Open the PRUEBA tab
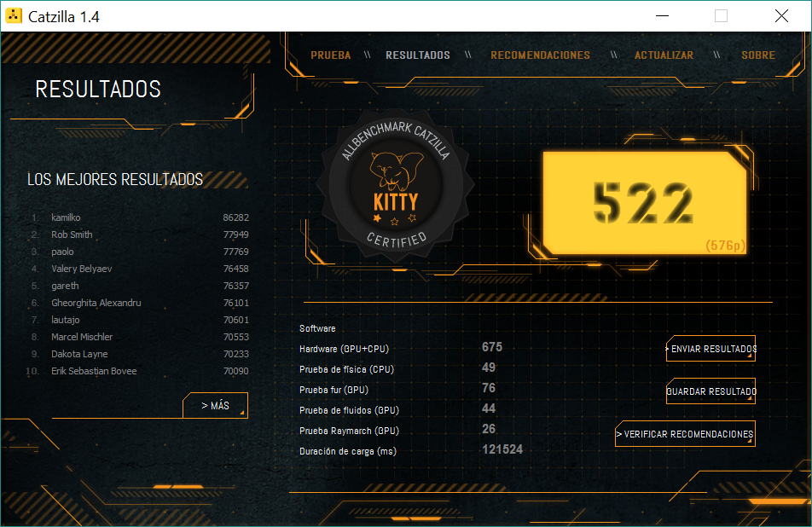The width and height of the screenshot is (812, 527). click(330, 55)
